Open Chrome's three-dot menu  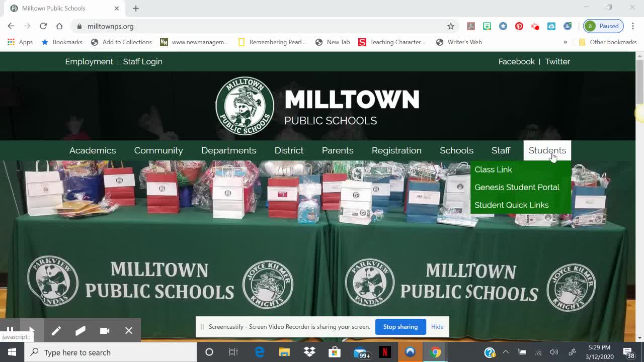coord(632,26)
